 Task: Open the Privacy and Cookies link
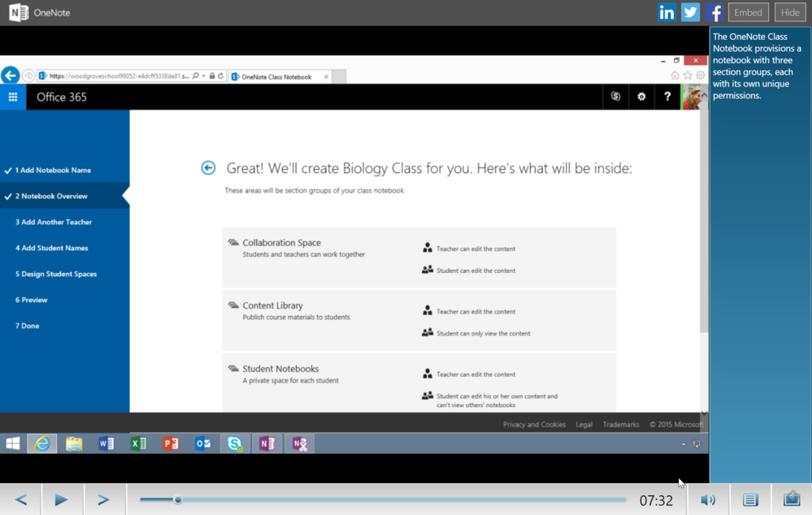(534, 425)
